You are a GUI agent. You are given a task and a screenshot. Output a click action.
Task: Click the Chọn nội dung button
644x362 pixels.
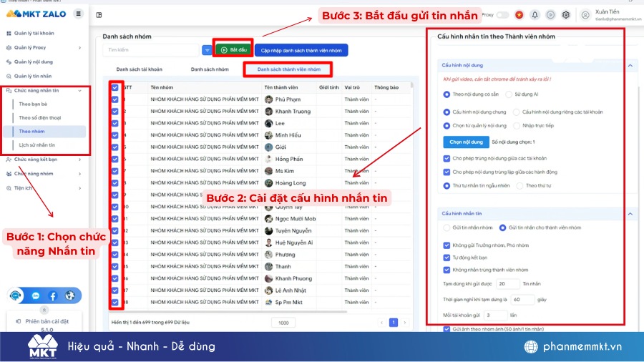pyautogui.click(x=466, y=142)
